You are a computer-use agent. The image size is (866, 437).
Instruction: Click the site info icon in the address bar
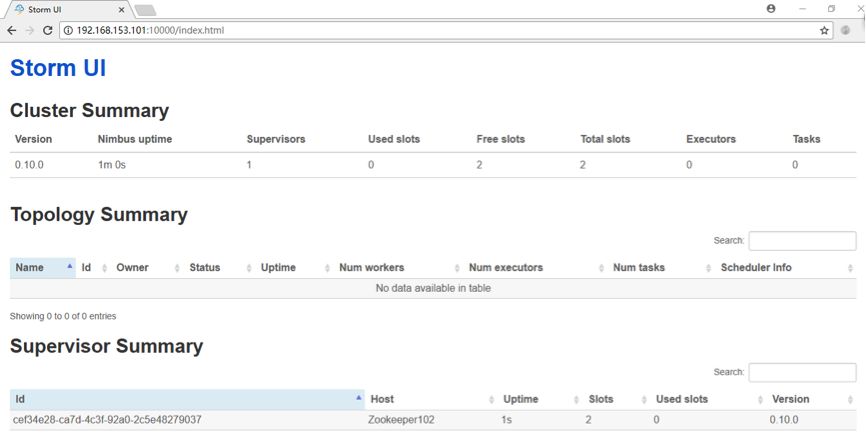click(x=68, y=30)
